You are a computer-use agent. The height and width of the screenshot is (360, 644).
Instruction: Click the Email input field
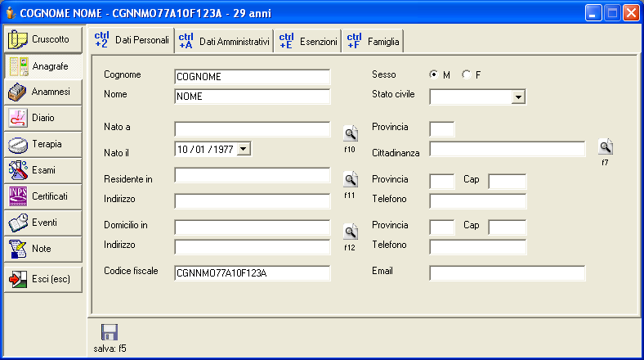(x=507, y=273)
